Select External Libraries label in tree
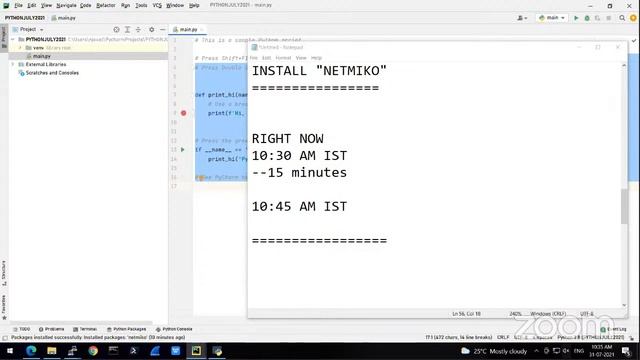Viewport: 640px width, 360px height. [x=46, y=64]
